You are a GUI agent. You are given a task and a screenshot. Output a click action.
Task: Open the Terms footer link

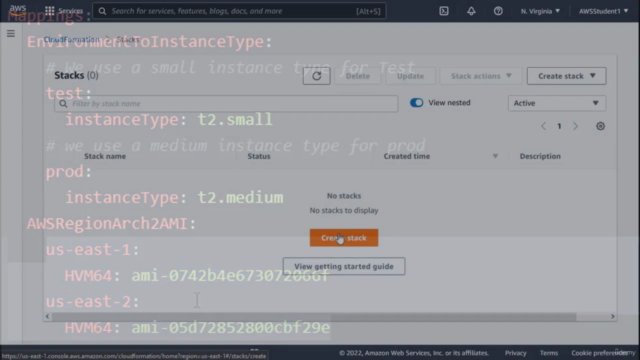click(549, 353)
